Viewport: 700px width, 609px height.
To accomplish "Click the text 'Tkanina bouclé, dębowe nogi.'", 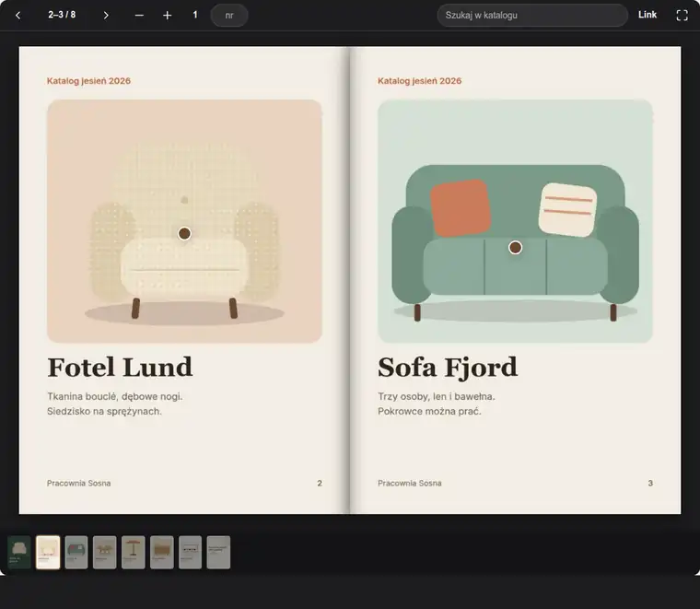I will tap(115, 396).
